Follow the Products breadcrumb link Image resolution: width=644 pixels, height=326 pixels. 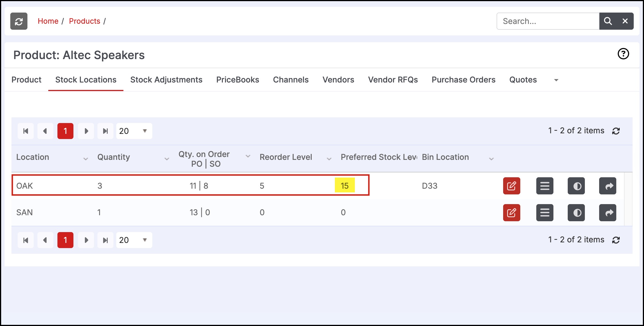(x=85, y=21)
